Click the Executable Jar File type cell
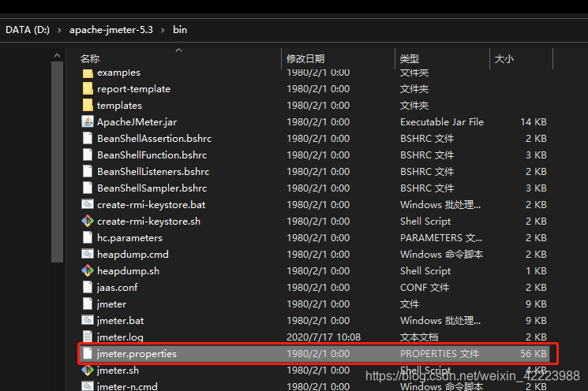 click(x=442, y=122)
